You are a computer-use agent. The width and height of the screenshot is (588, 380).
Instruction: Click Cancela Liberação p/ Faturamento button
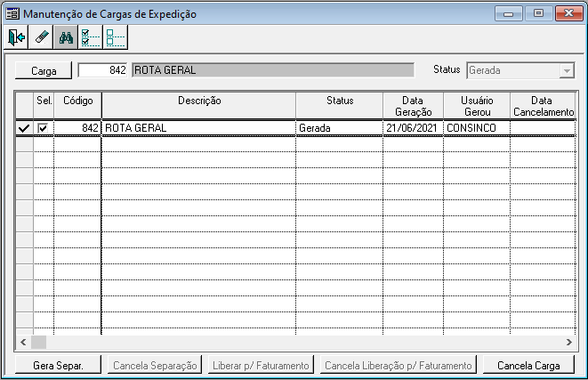point(399,365)
